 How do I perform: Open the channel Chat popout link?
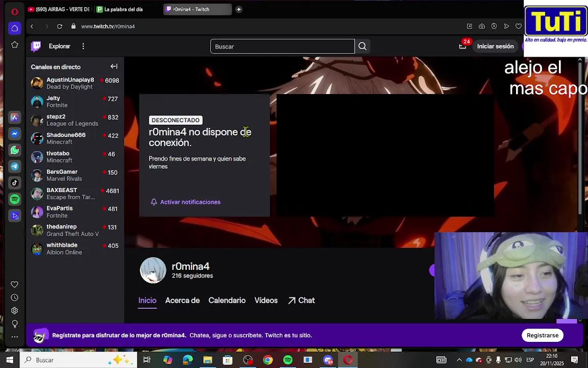(302, 301)
